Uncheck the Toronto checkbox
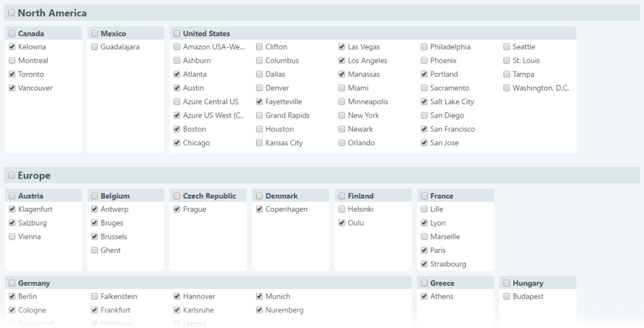This screenshot has width=644, height=328. [12, 74]
